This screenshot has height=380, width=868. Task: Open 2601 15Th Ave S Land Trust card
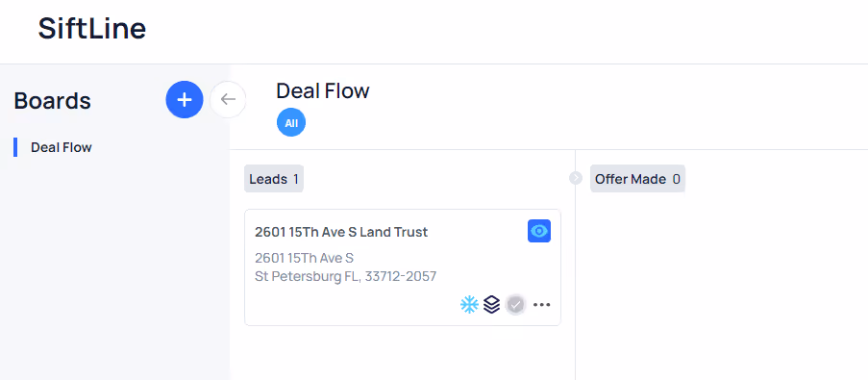pyautogui.click(x=403, y=267)
